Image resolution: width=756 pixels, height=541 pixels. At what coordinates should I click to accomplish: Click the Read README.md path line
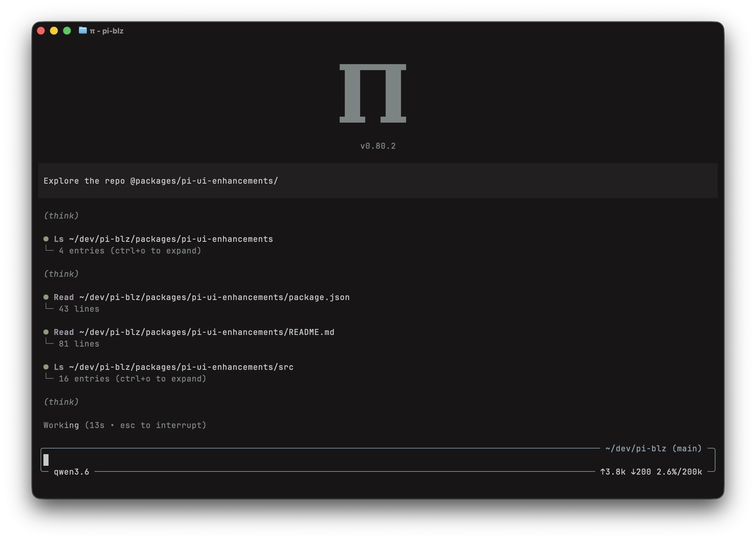194,332
